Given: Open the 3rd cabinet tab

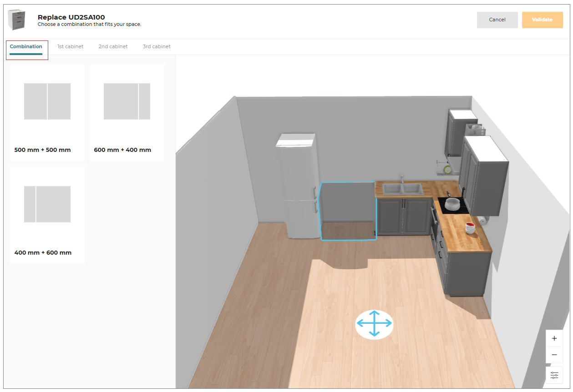Looking at the screenshot, I should click(157, 46).
